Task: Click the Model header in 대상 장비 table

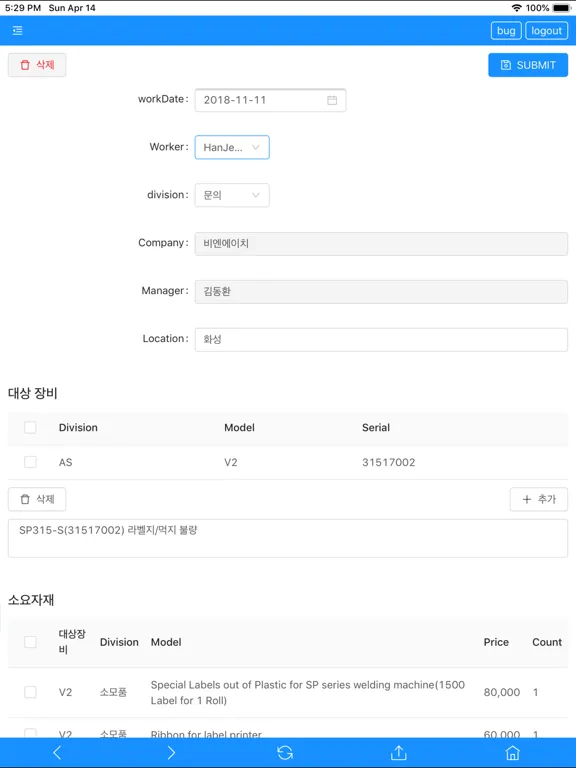Action: 239,428
